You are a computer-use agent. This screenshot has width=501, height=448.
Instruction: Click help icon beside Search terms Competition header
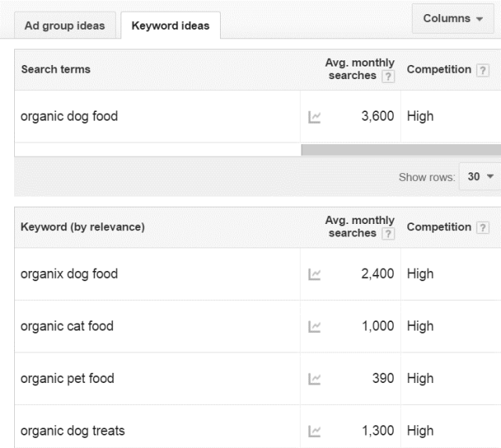coord(482,70)
